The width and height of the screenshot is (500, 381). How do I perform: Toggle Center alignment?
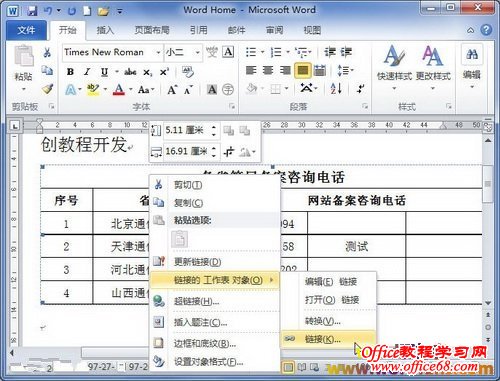coord(268,70)
